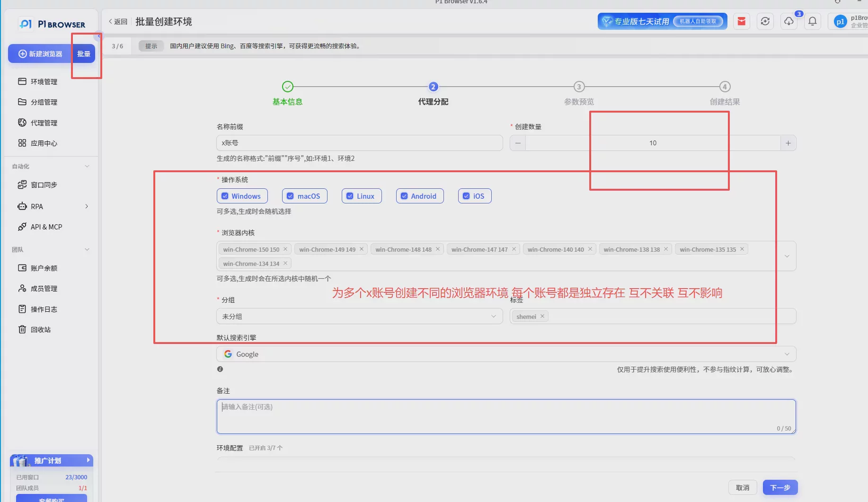Image resolution: width=868 pixels, height=502 pixels.
Task: Collapse the 团队 sidebar section
Action: pyautogui.click(x=87, y=249)
